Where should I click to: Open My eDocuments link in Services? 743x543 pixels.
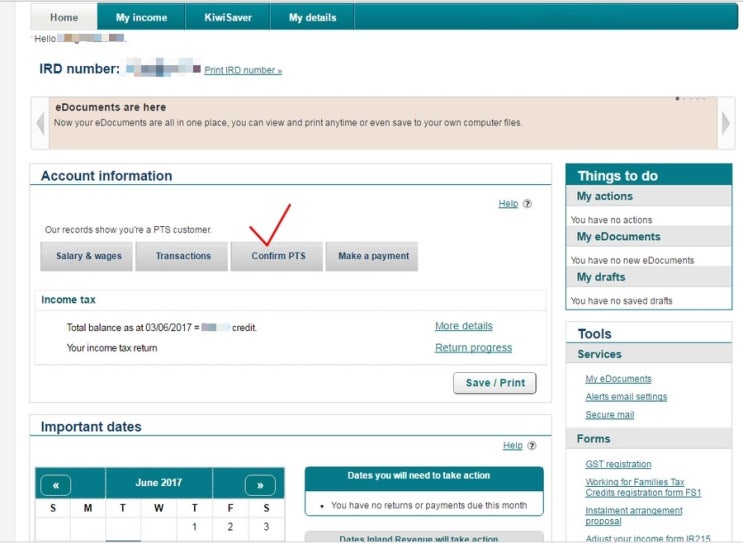[x=618, y=379]
